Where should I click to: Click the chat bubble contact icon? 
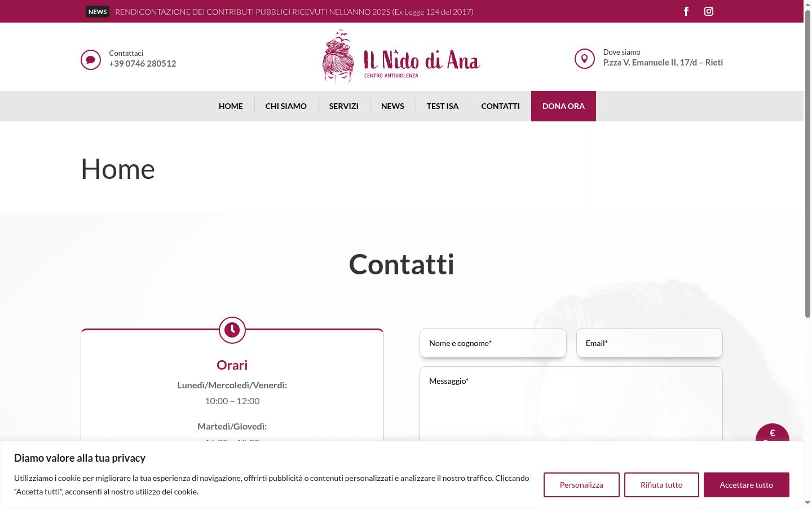(91, 59)
